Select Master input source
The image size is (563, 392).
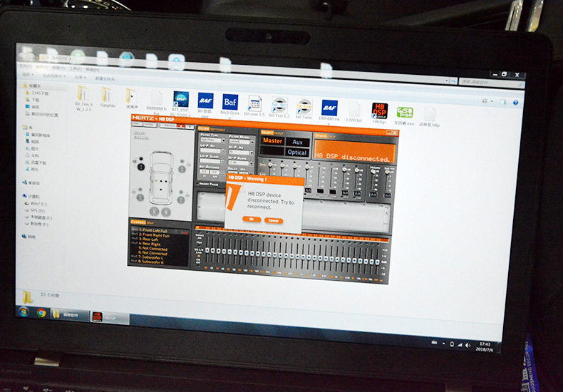point(273,141)
